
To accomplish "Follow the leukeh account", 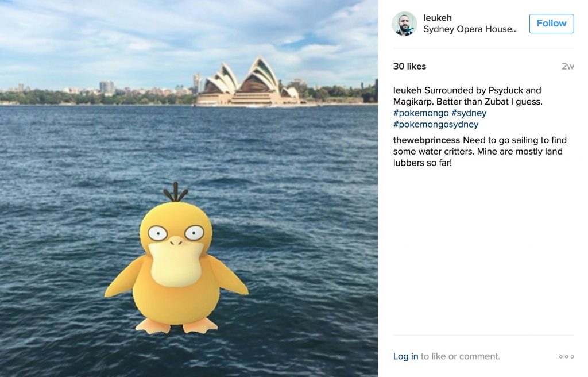I will (x=551, y=24).
